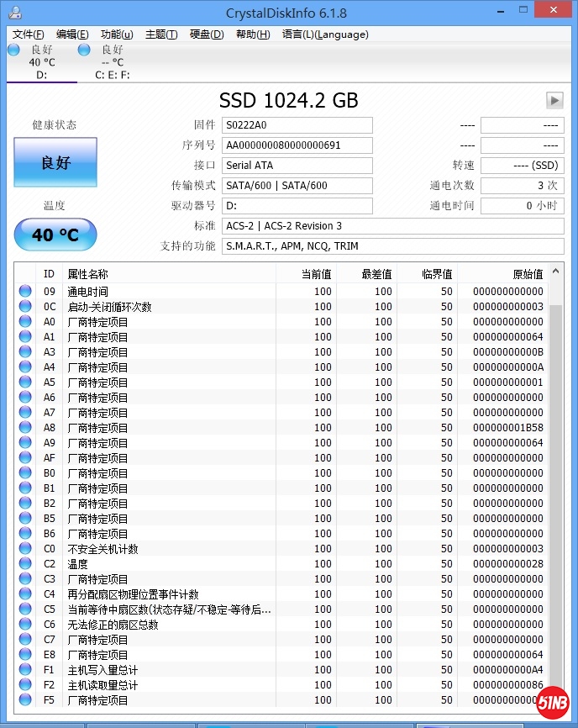Screen dimensions: 578x728
Task: Click the status icon for row 09
Action: [x=25, y=291]
